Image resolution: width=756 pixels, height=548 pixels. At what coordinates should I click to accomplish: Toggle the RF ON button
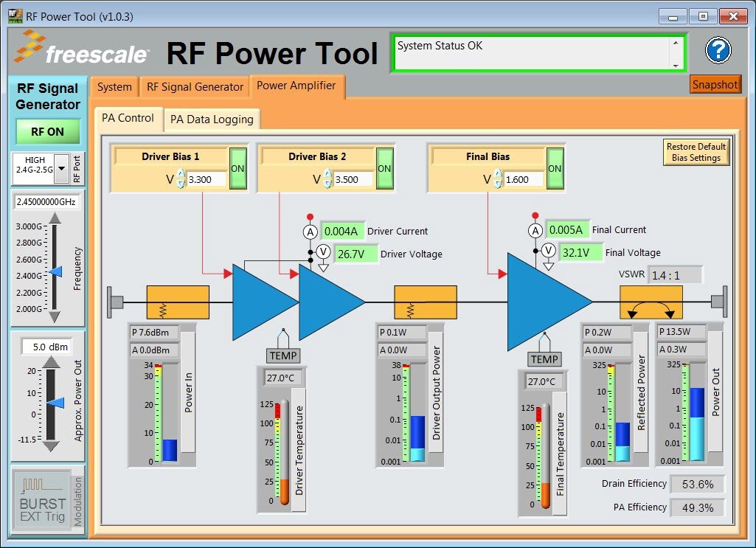pyautogui.click(x=47, y=132)
